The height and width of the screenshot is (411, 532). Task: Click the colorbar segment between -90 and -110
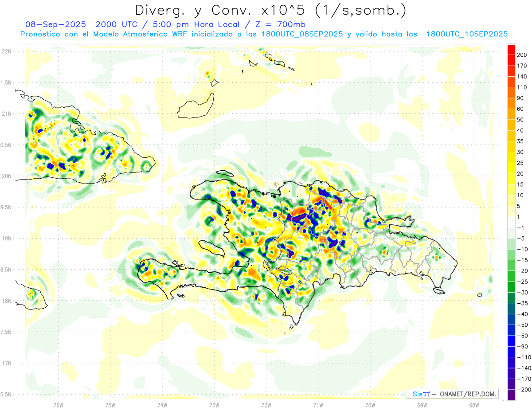pos(511,352)
